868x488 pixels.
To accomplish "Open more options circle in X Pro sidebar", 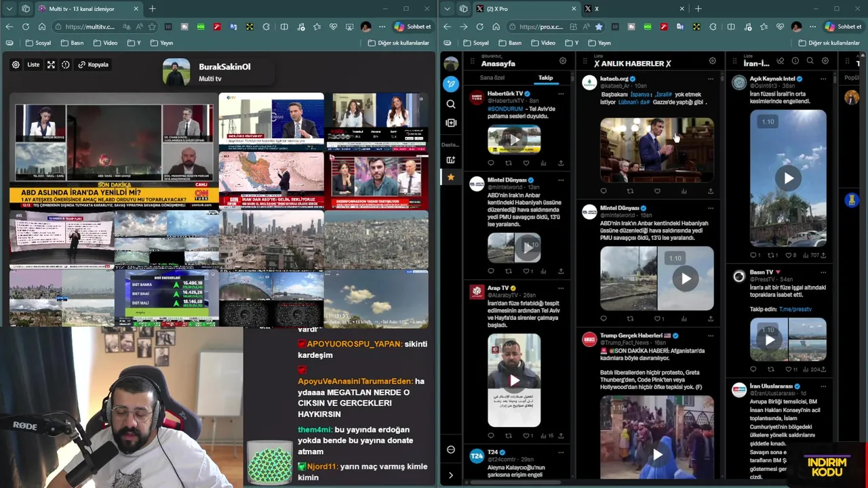I will tap(451, 449).
